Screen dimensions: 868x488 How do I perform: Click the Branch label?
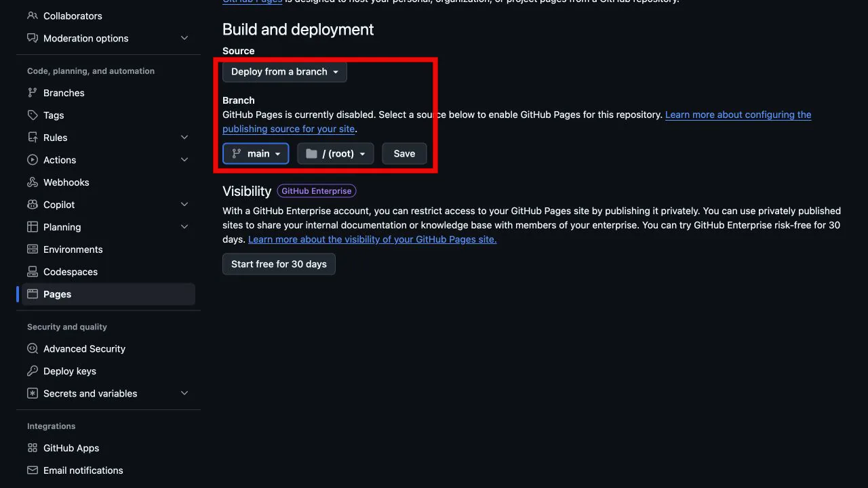[239, 100]
